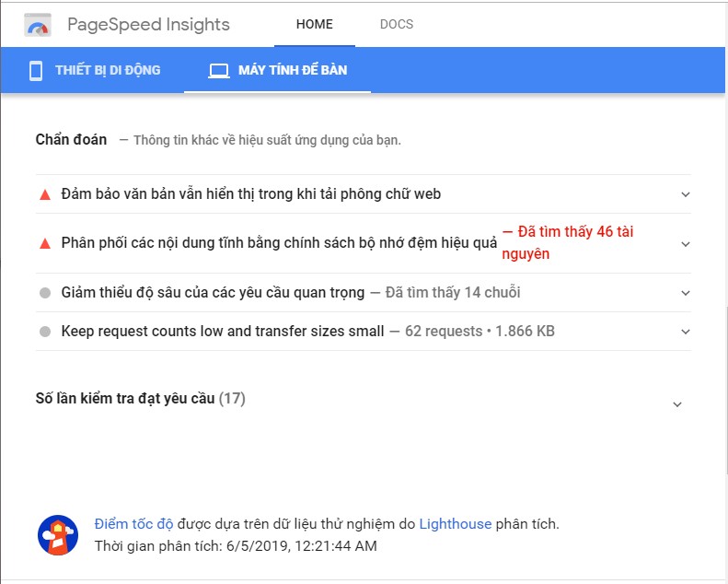The width and height of the screenshot is (728, 584).
Task: Click red triangle beside static cache policy audit
Action: pos(45,243)
